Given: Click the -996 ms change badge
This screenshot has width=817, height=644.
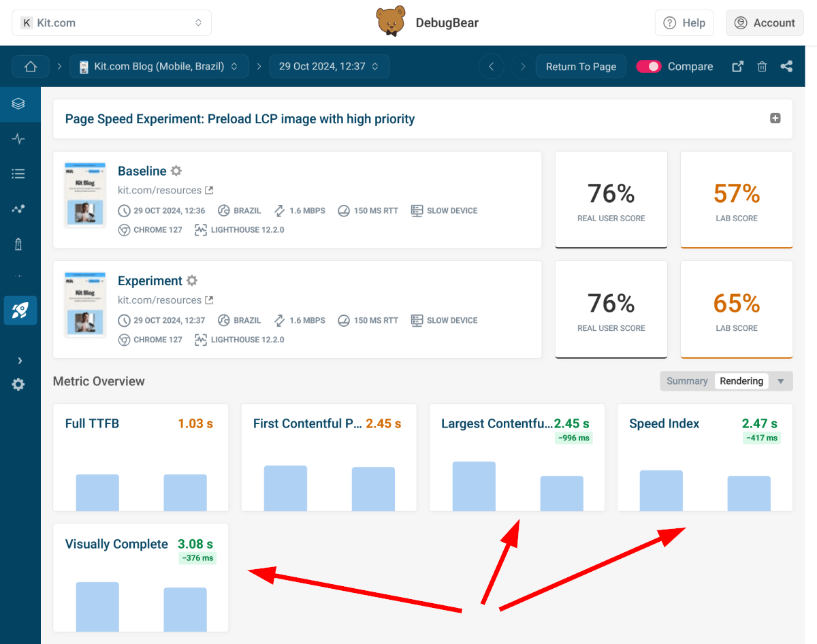Looking at the screenshot, I should (x=574, y=438).
